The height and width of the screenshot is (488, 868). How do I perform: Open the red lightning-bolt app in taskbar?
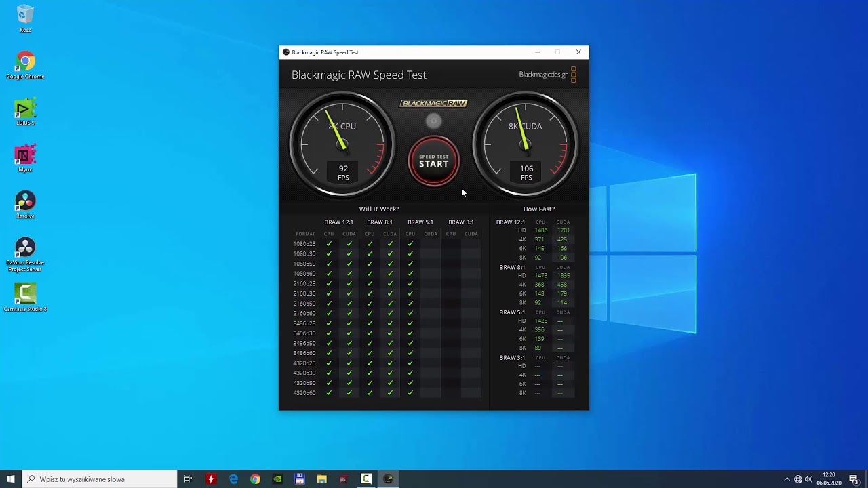pos(211,479)
